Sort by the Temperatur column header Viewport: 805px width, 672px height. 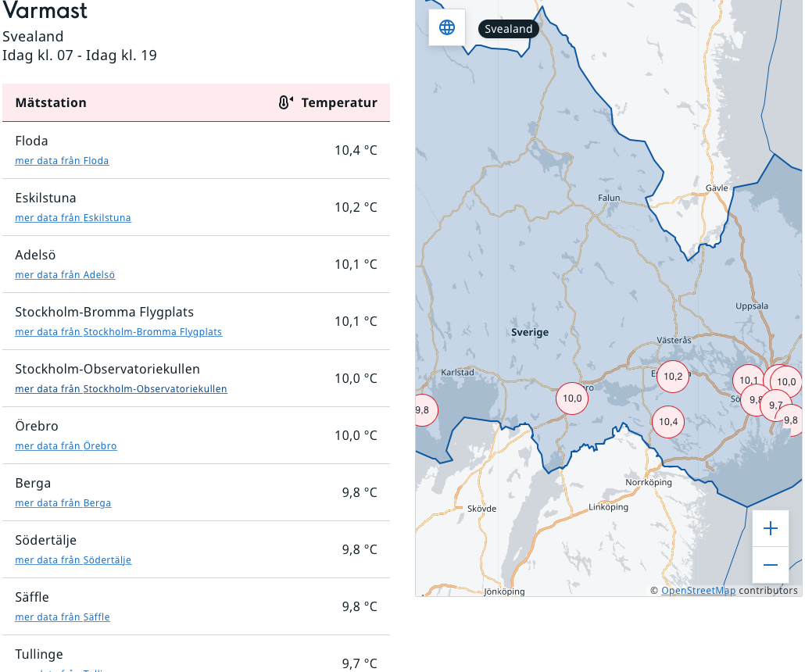[x=339, y=102]
